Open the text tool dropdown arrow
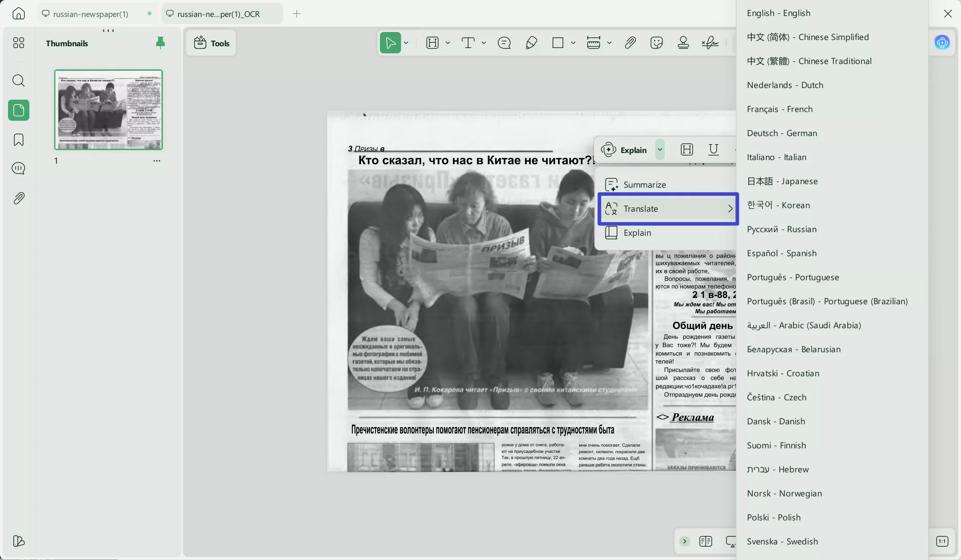The width and height of the screenshot is (961, 560). point(484,43)
